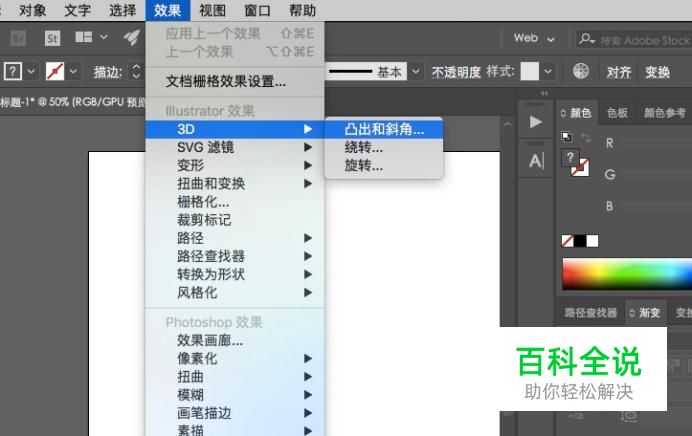Open the 变换 transform panel link
692x436 pixels.
click(658, 72)
